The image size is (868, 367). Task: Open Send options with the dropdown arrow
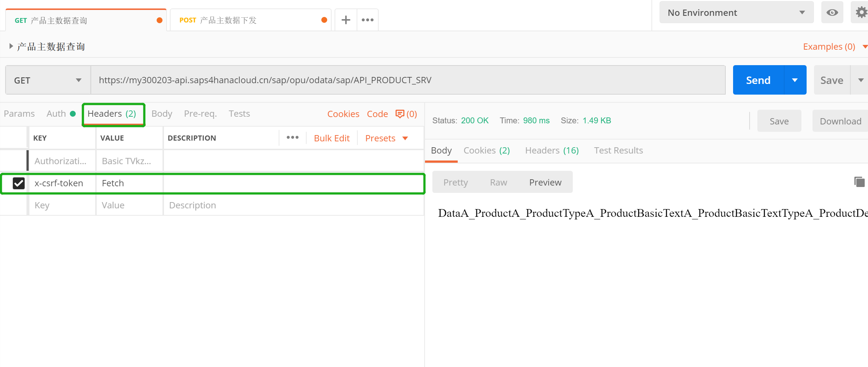point(795,80)
